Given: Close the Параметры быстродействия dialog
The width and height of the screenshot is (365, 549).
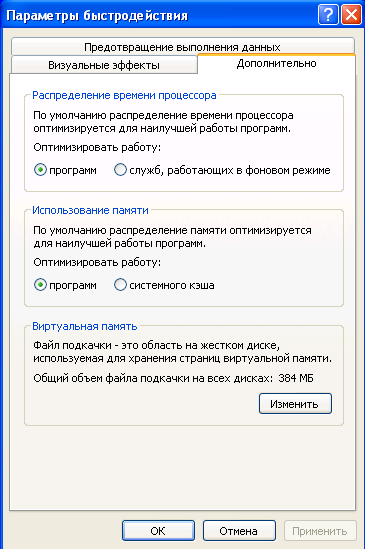Looking at the screenshot, I should (x=351, y=15).
